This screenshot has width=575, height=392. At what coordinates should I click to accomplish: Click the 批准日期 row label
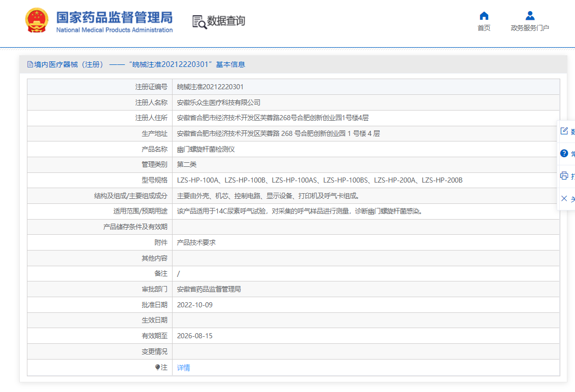[154, 305]
